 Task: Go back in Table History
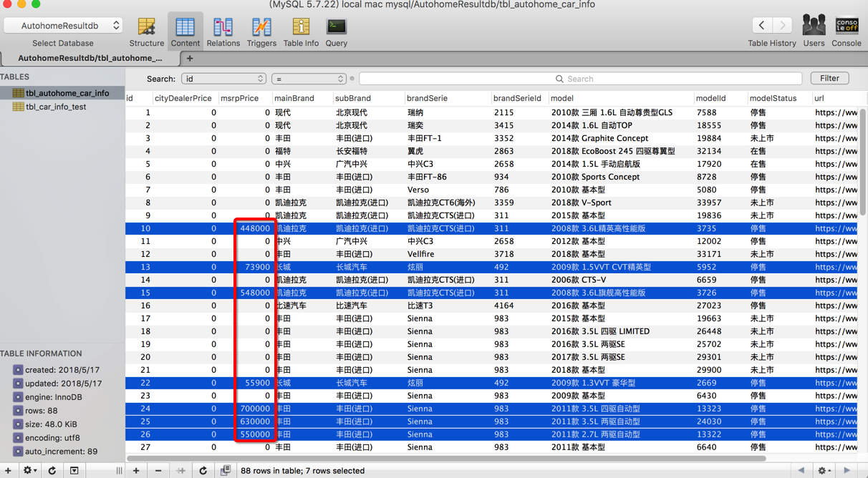coord(761,25)
